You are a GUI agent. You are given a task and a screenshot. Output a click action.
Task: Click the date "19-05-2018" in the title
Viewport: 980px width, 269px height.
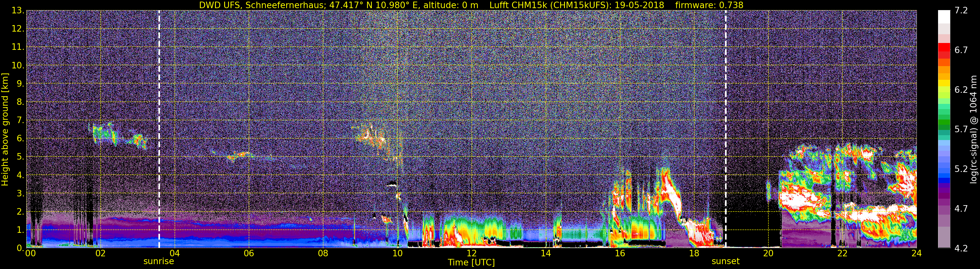(x=639, y=5)
